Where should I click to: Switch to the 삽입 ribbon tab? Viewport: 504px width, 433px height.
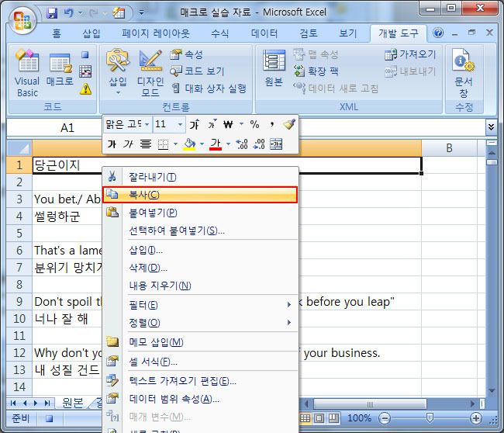pyautogui.click(x=91, y=33)
